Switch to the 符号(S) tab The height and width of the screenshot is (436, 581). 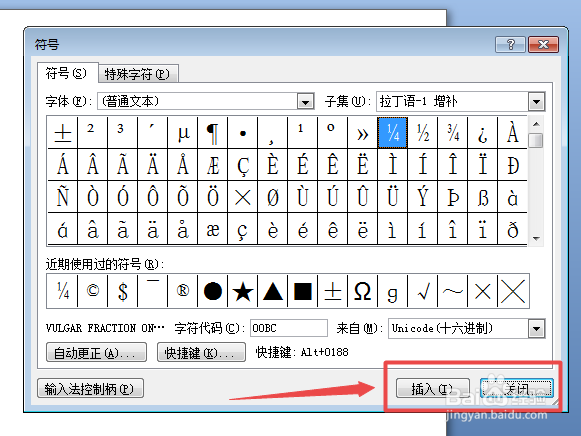pos(67,73)
